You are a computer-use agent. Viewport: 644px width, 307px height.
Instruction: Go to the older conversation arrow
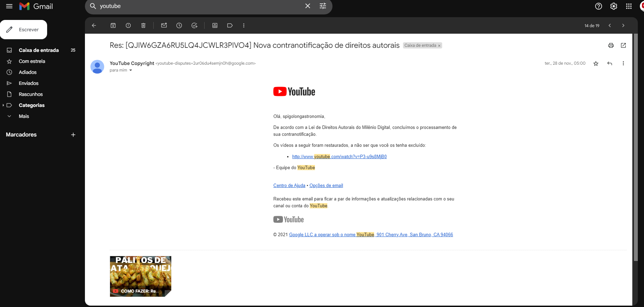click(x=623, y=25)
